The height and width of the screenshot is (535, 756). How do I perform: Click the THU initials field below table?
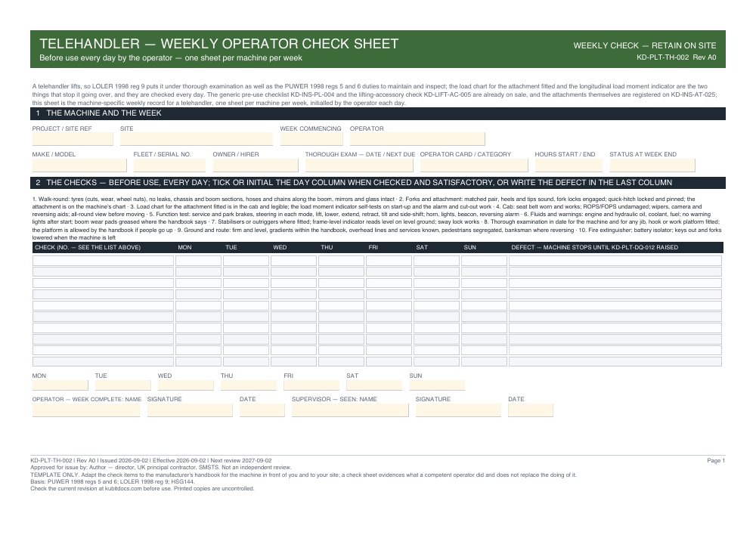pyautogui.click(x=249, y=385)
